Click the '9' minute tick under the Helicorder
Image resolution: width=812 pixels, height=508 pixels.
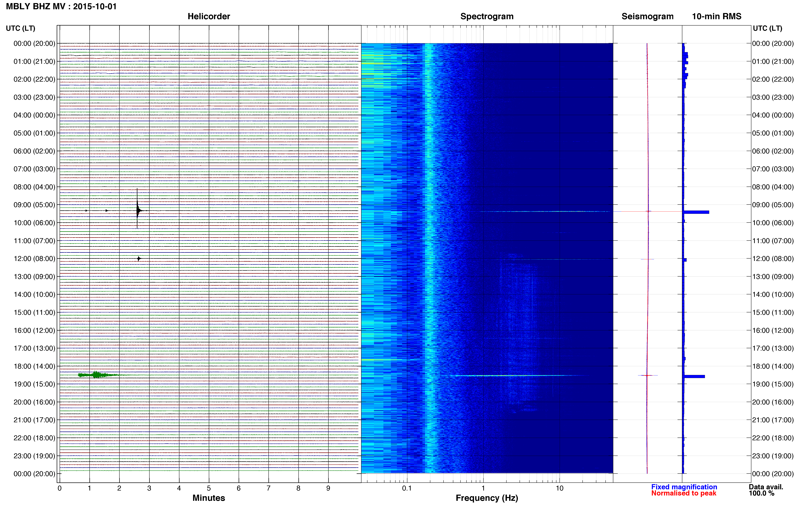(x=328, y=488)
